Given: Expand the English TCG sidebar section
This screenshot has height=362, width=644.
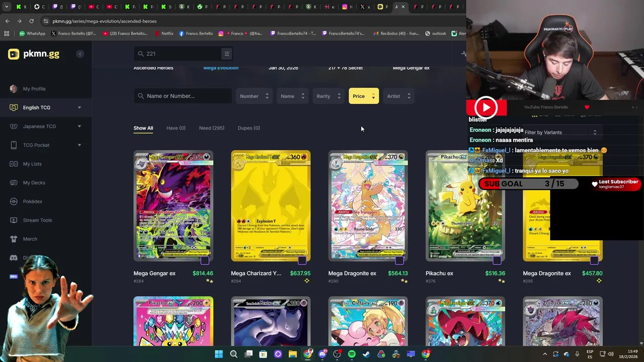Looking at the screenshot, I should pyautogui.click(x=79, y=108).
